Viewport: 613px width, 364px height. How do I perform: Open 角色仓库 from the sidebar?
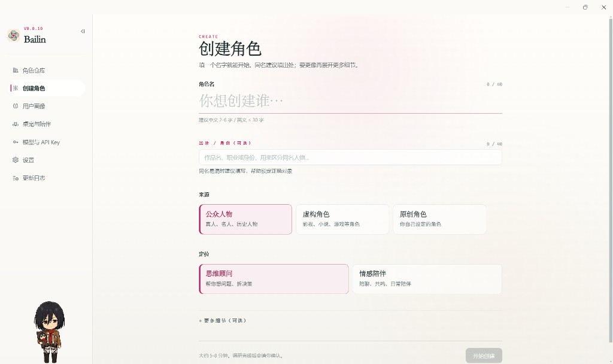[x=47, y=71]
